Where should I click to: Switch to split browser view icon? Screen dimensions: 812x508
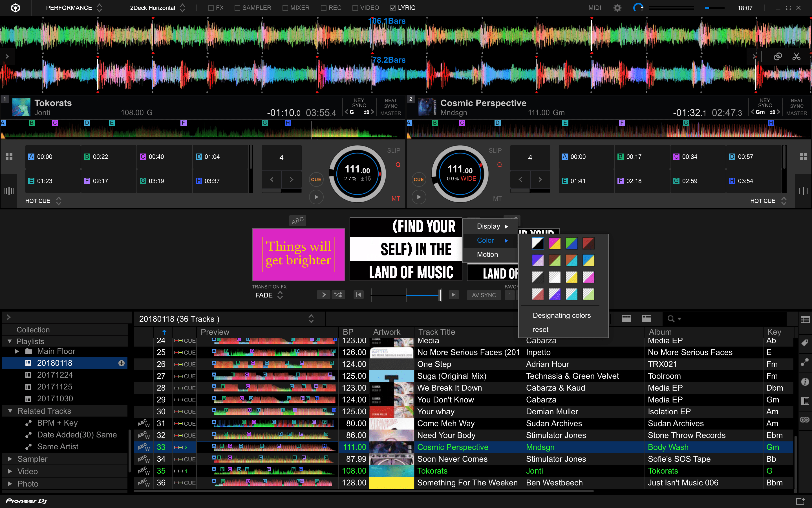(x=646, y=319)
